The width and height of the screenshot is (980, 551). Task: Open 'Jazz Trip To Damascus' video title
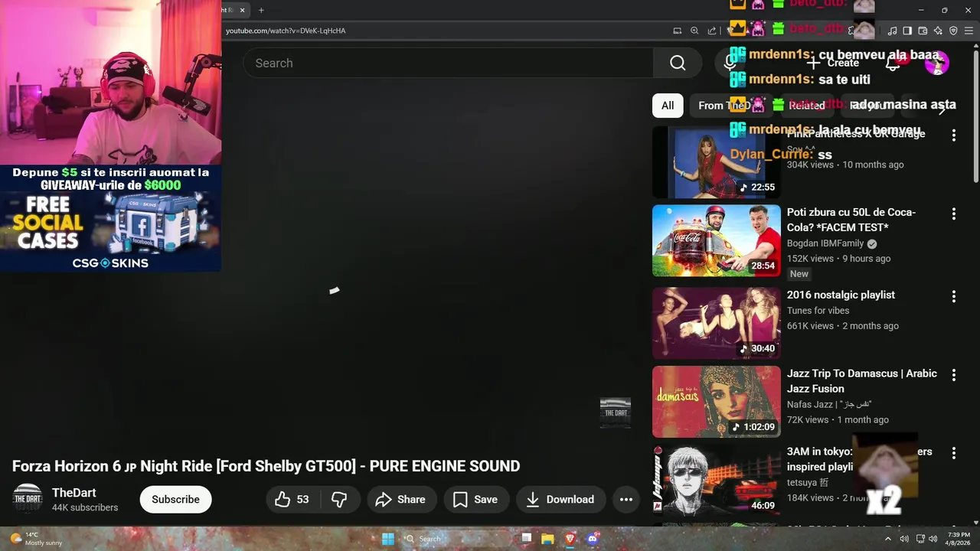pyautogui.click(x=862, y=381)
